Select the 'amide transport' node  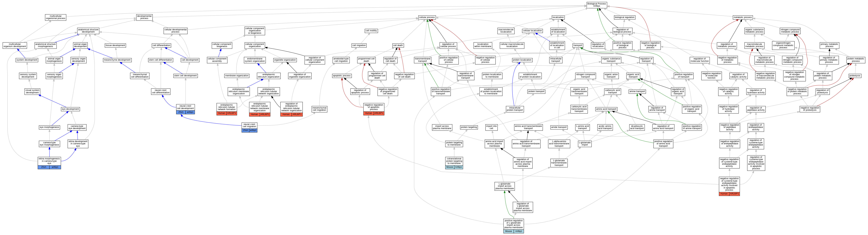(559, 128)
